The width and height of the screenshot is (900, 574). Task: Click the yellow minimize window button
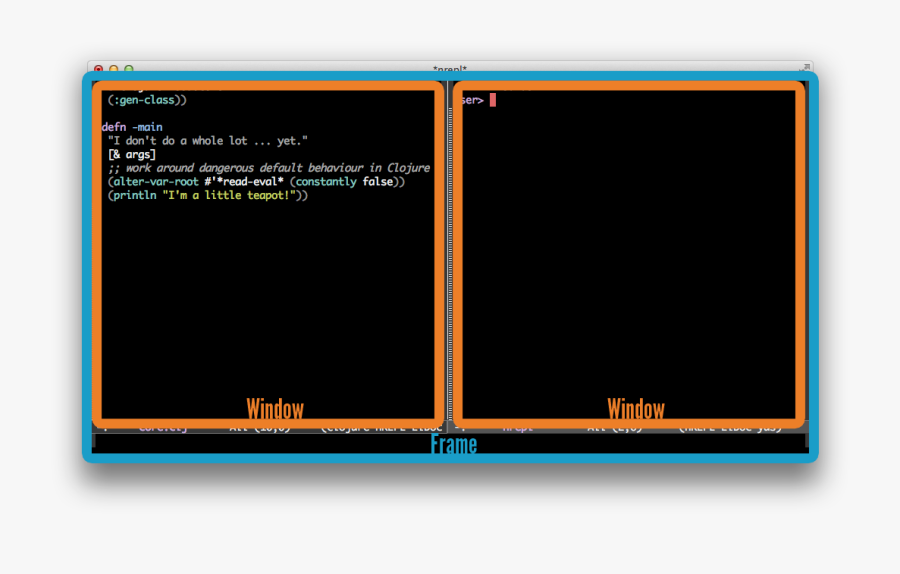[114, 69]
